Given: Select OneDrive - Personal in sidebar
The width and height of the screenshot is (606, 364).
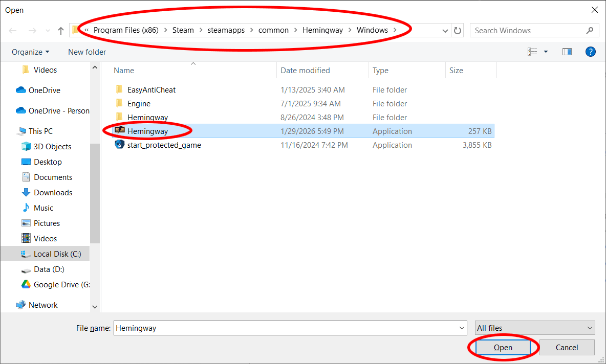Looking at the screenshot, I should click(x=52, y=111).
